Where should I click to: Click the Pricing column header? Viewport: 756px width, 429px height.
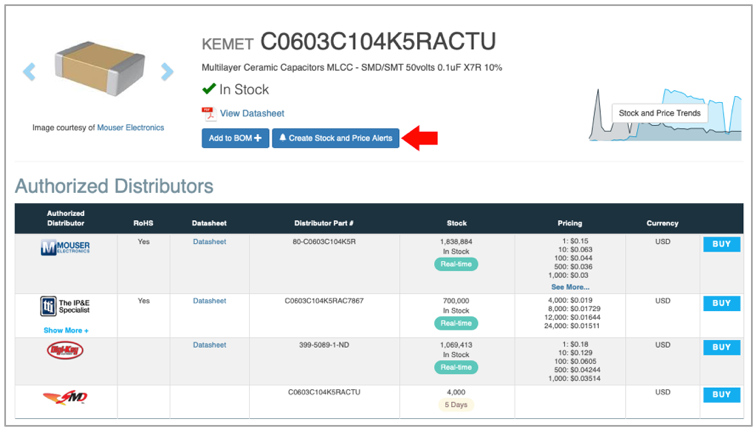click(x=570, y=223)
